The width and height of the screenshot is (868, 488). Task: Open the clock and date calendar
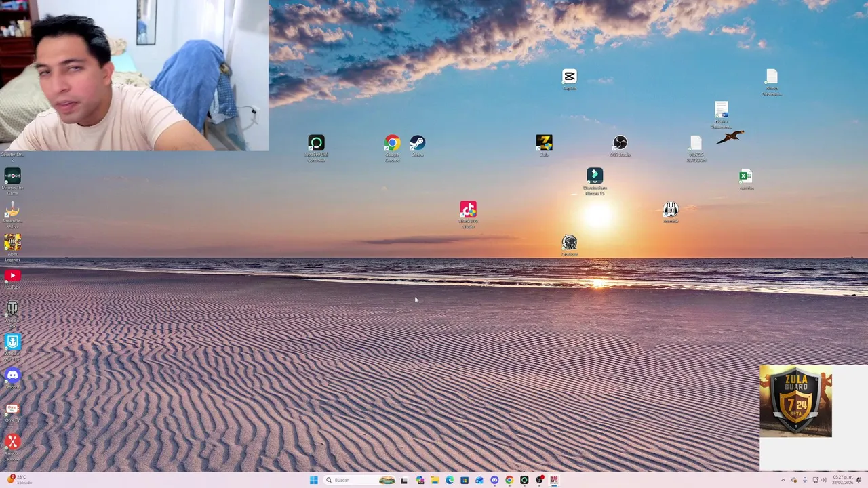(x=843, y=480)
